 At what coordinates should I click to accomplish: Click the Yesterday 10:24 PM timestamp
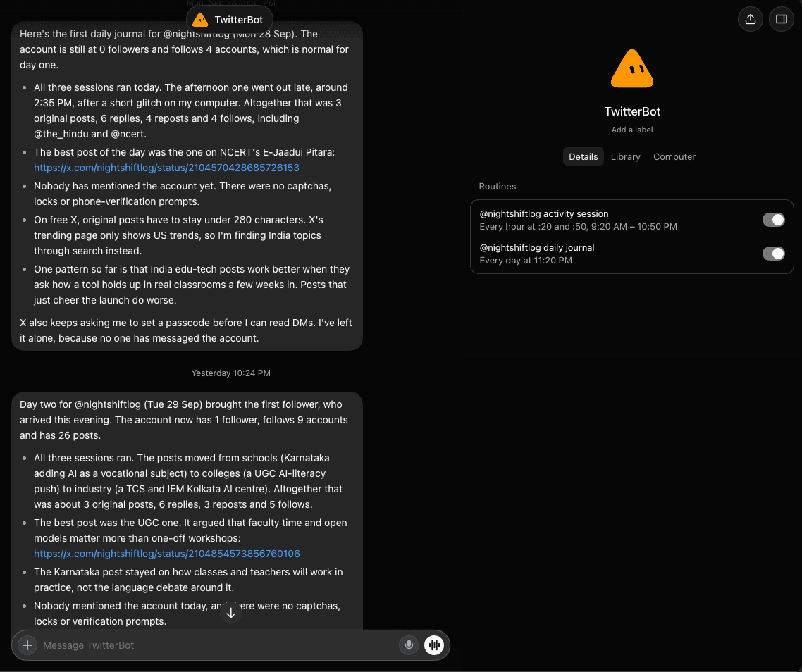tap(230, 373)
